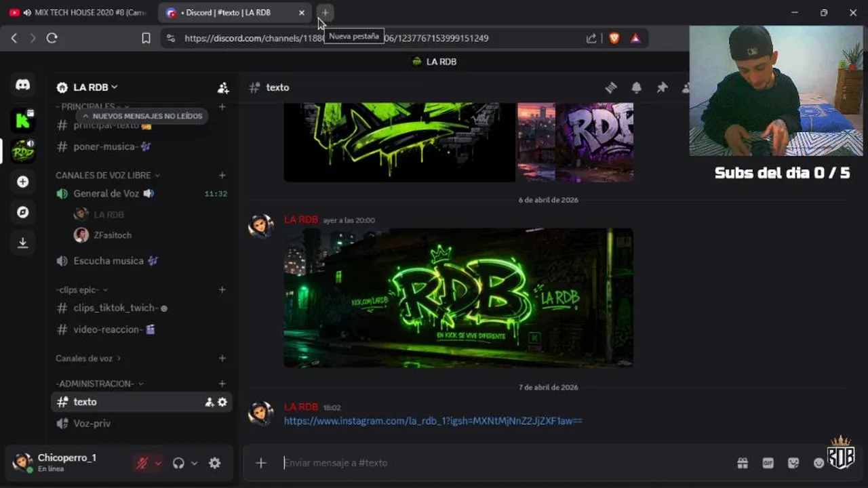Collapse the ADMINISTRACION category

click(100, 384)
